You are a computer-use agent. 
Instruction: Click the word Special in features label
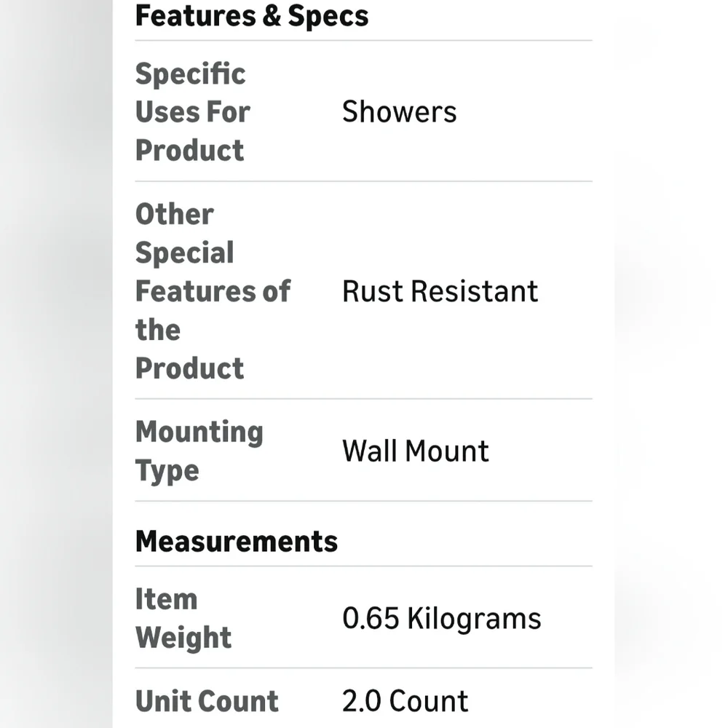[184, 253]
